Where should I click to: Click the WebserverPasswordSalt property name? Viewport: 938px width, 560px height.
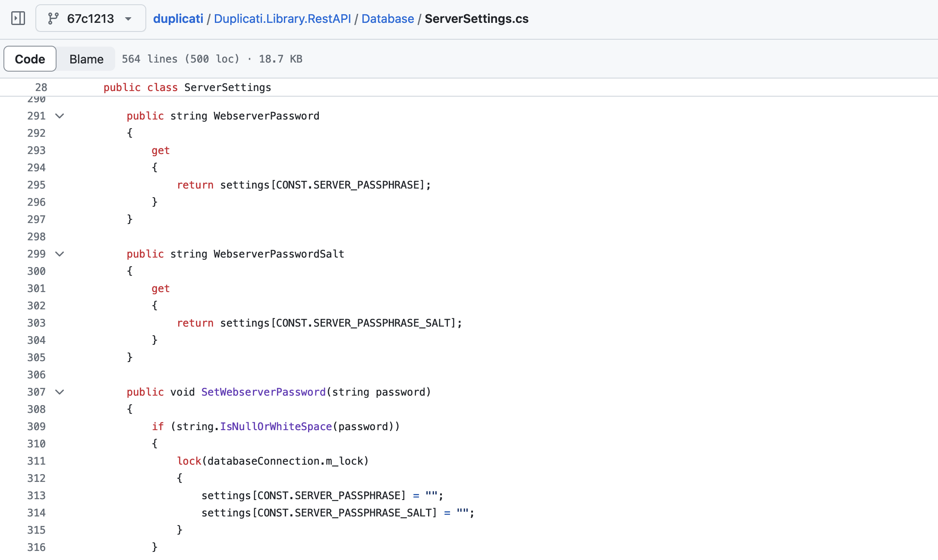[x=279, y=254]
